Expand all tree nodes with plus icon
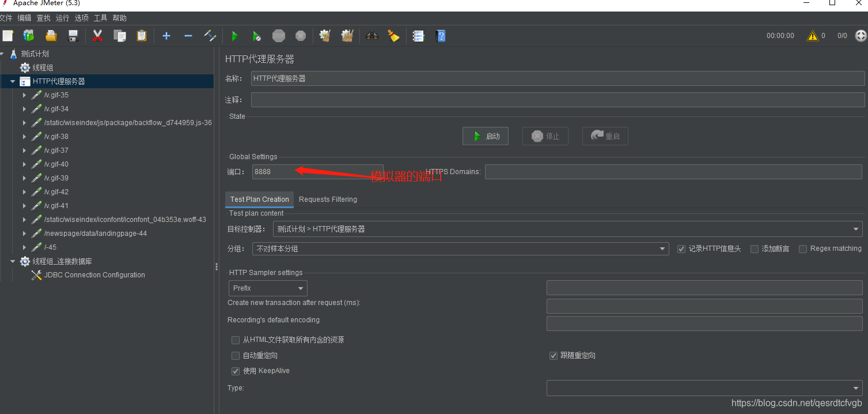The height and width of the screenshot is (414, 868). point(166,36)
